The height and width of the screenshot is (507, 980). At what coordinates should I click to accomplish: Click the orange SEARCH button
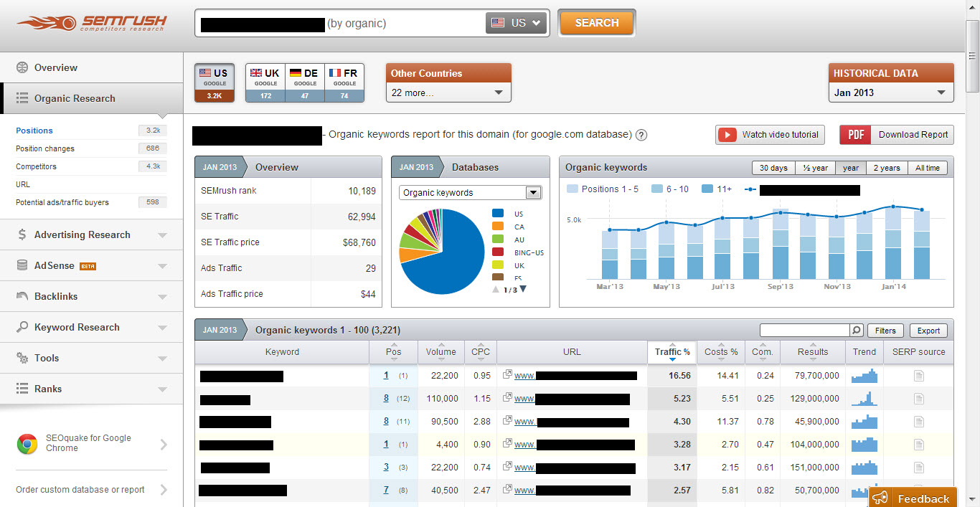click(596, 23)
